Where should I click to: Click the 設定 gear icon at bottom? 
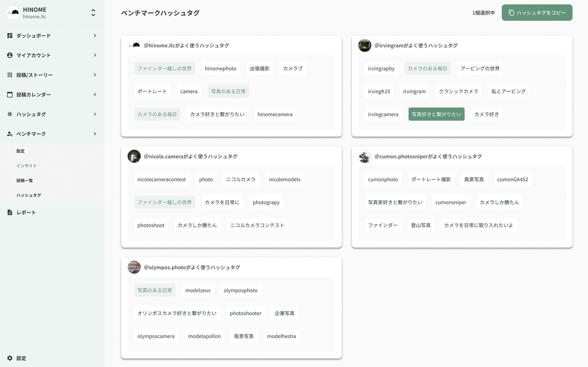coord(10,358)
